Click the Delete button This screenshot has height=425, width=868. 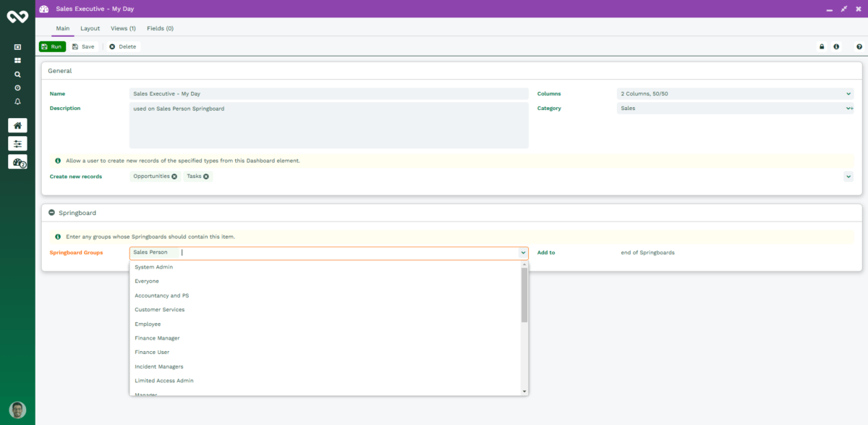(122, 46)
